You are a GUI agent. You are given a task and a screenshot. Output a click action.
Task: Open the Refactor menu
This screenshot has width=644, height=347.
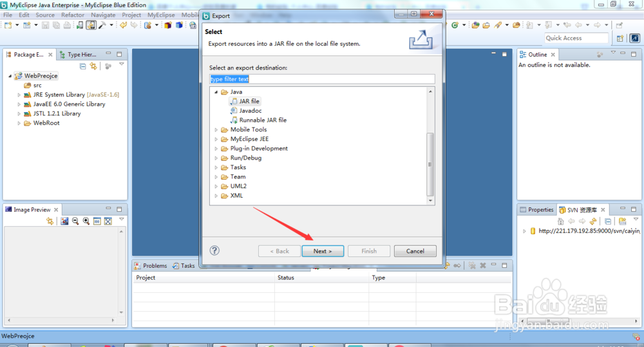coord(73,15)
